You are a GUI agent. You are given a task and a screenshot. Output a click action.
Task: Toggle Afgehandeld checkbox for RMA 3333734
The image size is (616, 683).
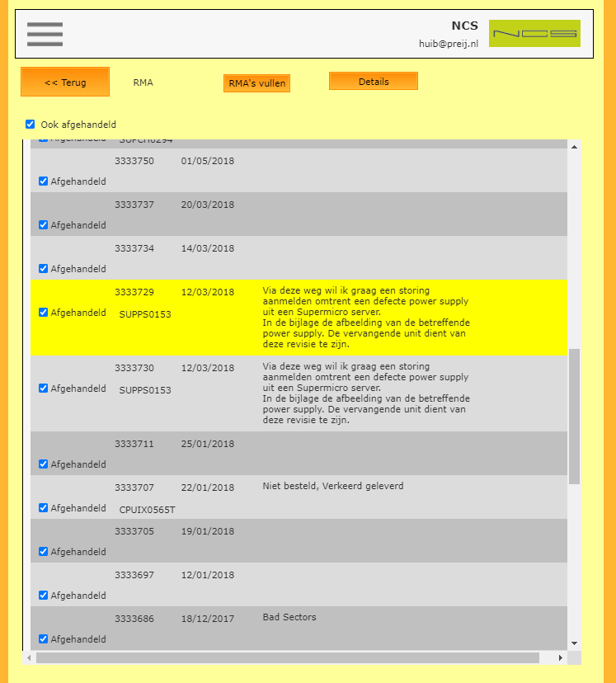43,268
